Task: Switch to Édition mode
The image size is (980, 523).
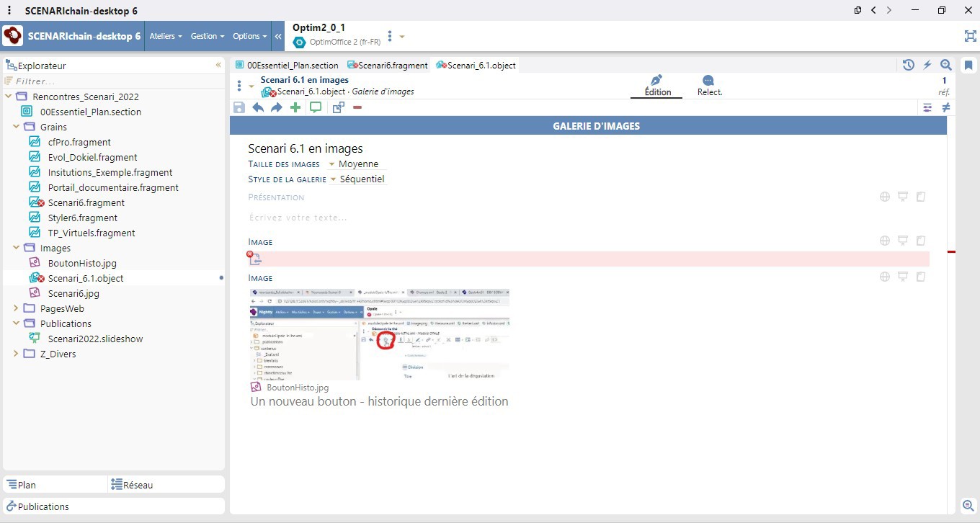Action: (x=656, y=85)
